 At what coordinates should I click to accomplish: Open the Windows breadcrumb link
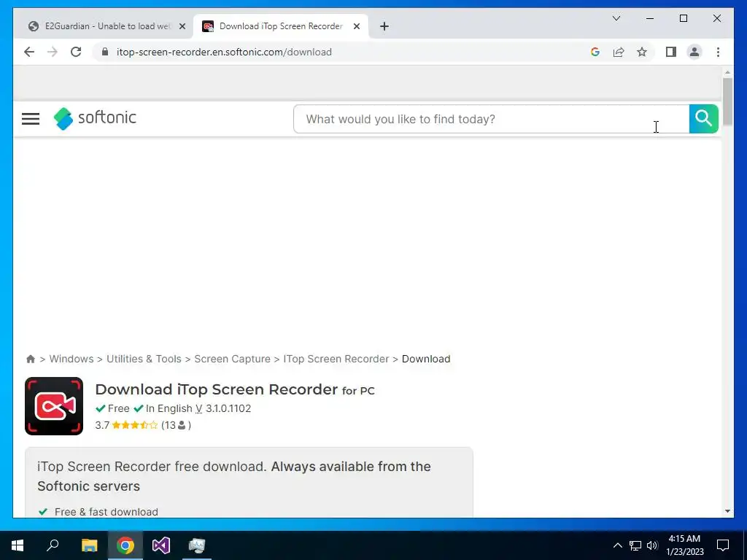[x=71, y=359]
